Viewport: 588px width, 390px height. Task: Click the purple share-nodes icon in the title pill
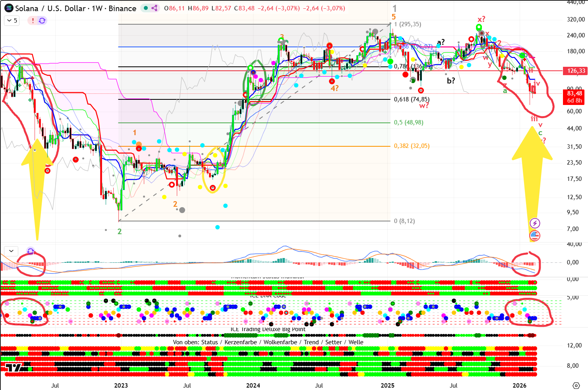coord(155,8)
